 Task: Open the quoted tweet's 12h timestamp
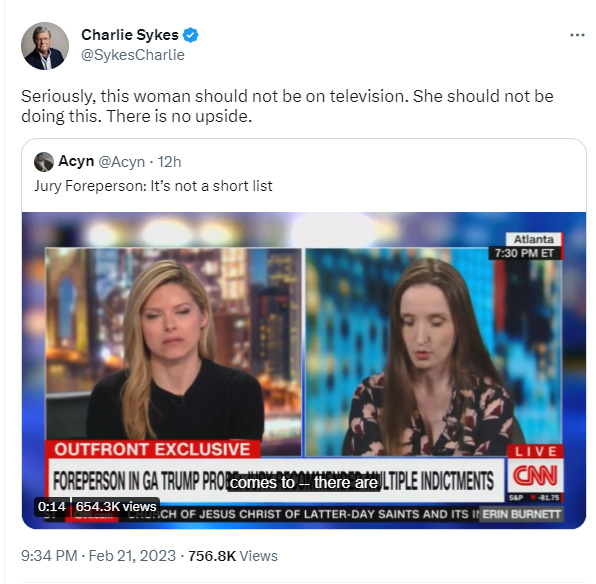point(170,162)
